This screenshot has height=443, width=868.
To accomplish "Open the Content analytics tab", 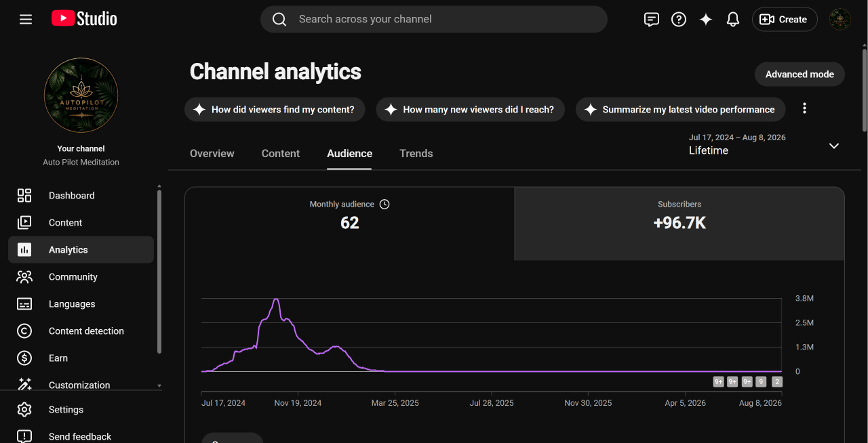I will (281, 154).
